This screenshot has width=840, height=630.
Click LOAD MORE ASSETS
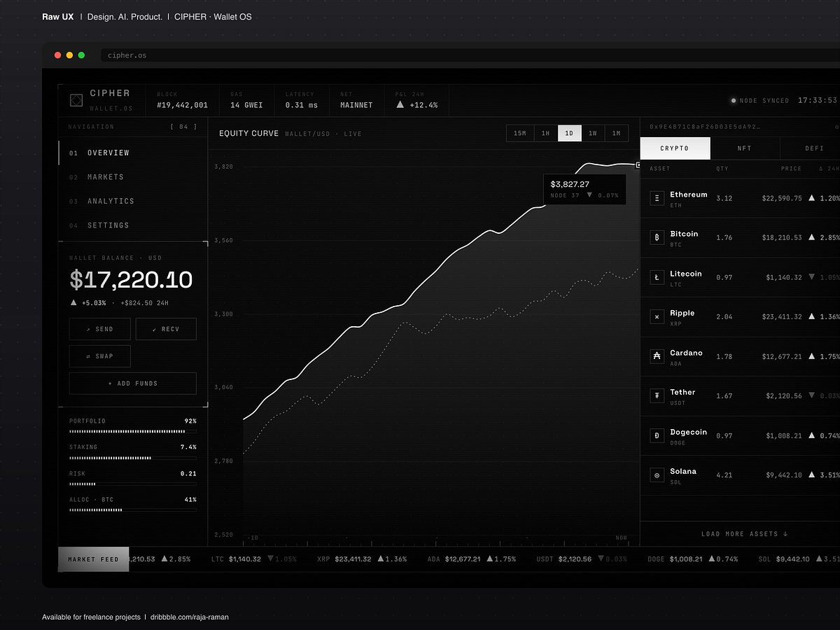745,534
